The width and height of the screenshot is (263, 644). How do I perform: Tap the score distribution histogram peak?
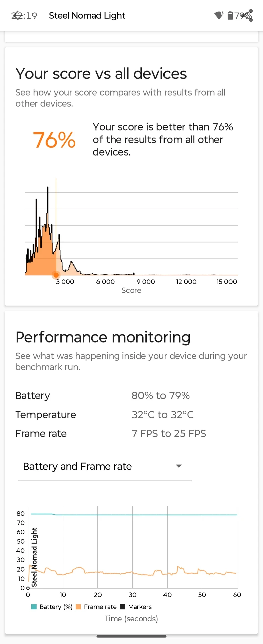click(x=48, y=189)
